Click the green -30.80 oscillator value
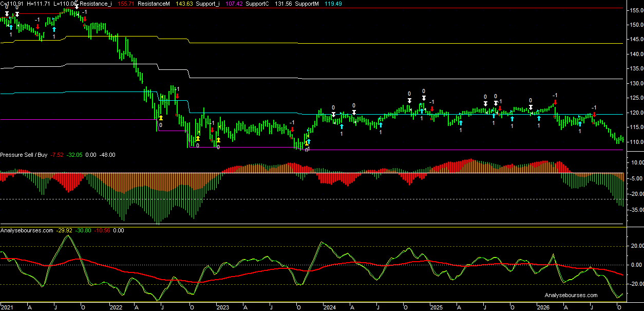 (84, 230)
